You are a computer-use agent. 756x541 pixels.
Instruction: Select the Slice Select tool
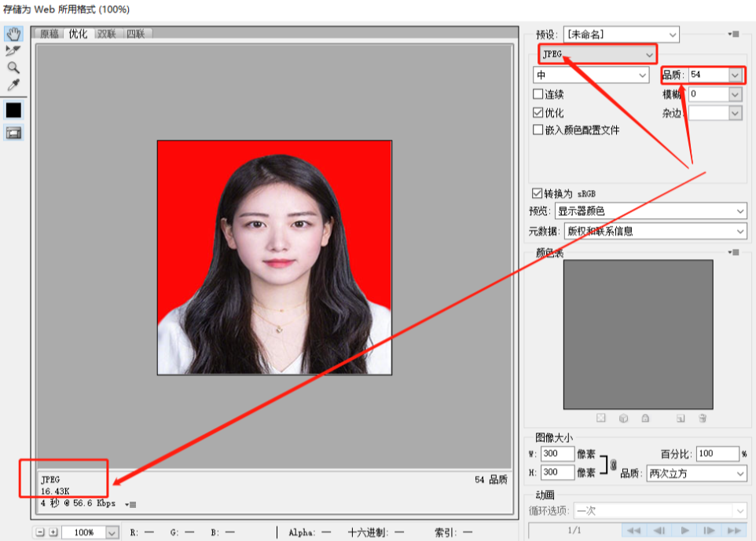[x=13, y=50]
